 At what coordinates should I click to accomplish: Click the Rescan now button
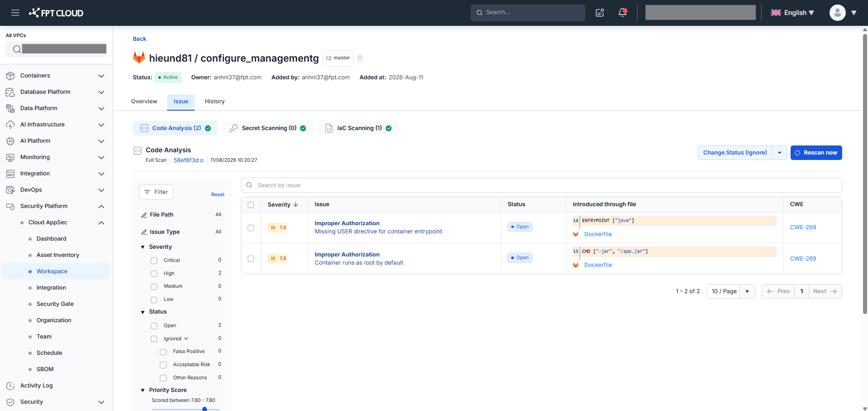[816, 153]
